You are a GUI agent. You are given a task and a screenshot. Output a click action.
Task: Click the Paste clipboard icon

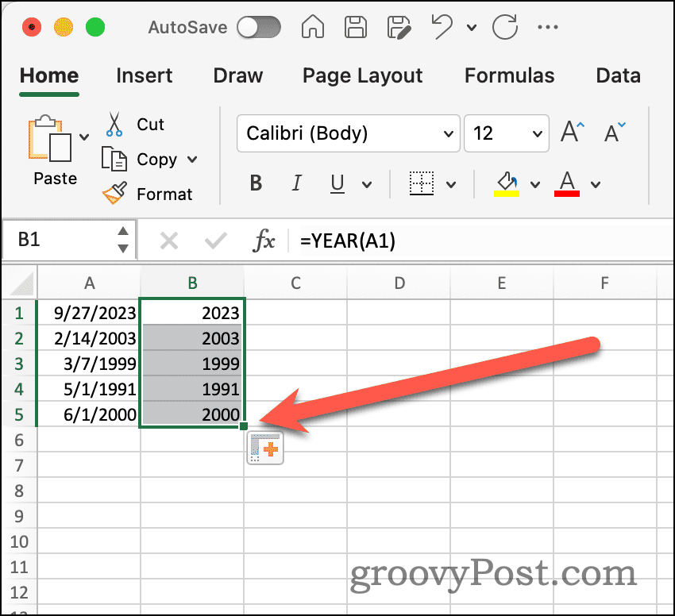49,139
